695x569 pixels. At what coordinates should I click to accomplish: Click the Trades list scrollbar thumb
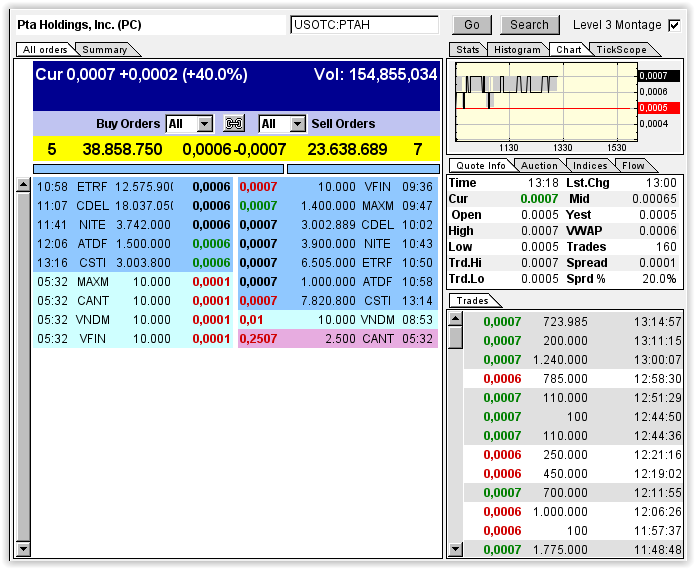pyautogui.click(x=455, y=338)
